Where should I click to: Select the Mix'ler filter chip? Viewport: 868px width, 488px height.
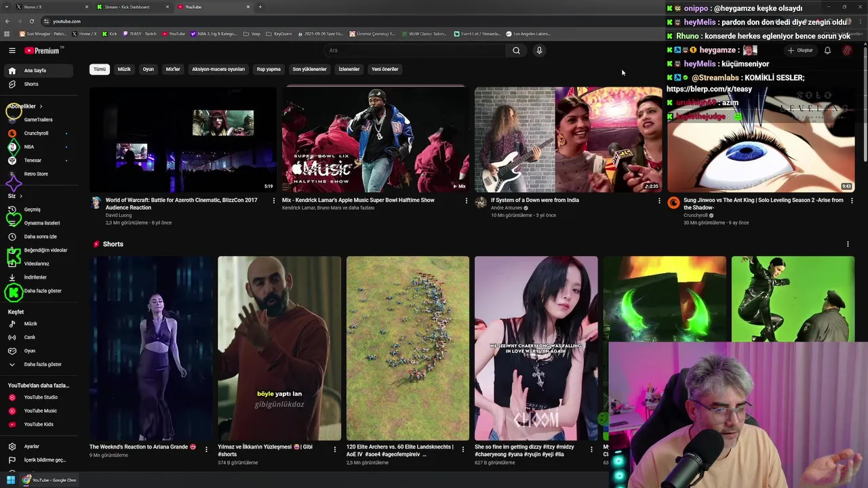click(173, 69)
